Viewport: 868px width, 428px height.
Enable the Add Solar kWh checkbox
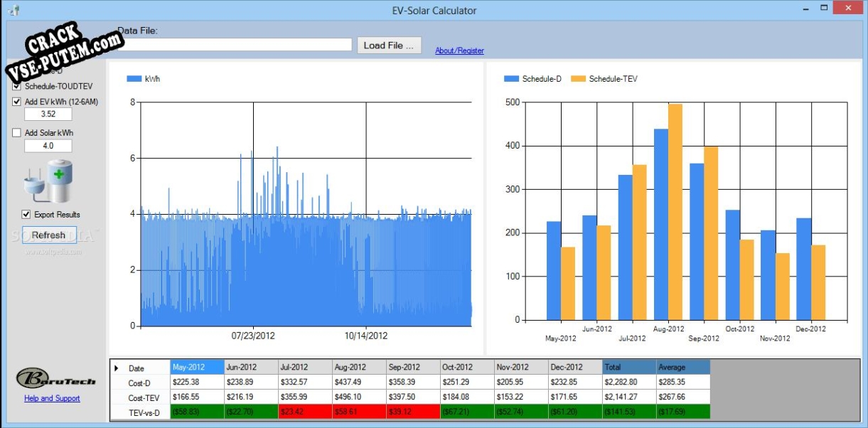[17, 133]
